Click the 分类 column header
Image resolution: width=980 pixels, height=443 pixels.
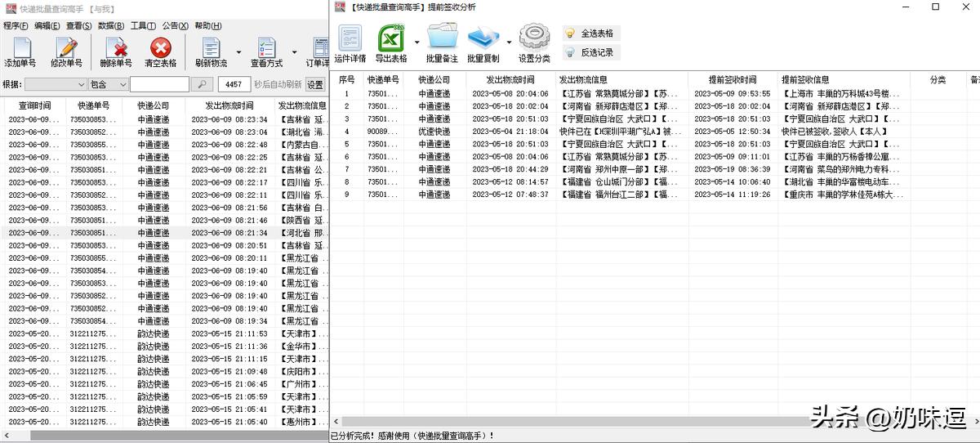tap(938, 79)
